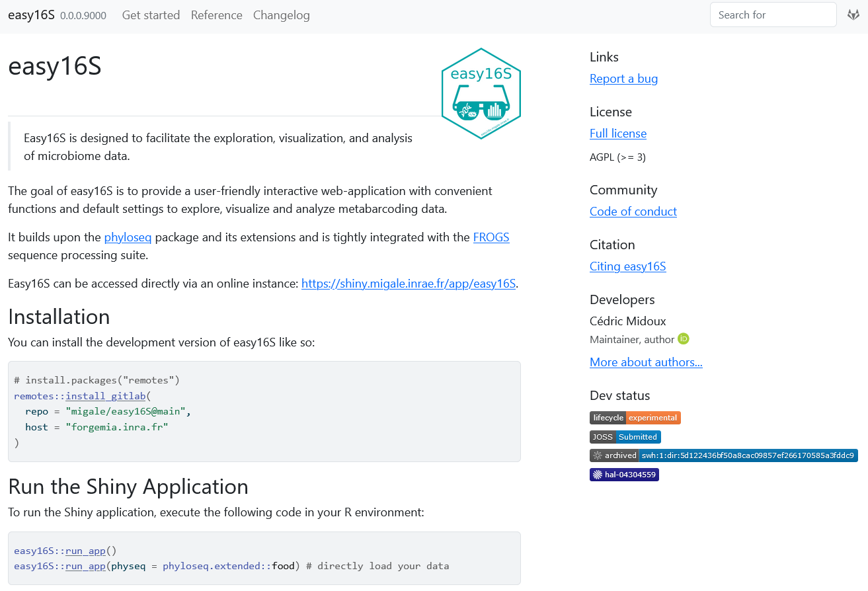Click the lifecycle experimental badge
The height and width of the screenshot is (591, 868).
[635, 418]
